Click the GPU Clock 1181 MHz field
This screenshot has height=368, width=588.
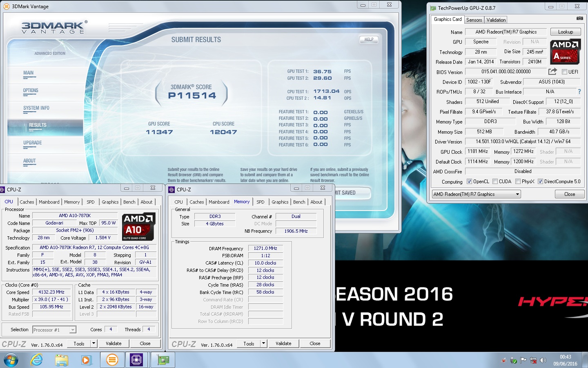pos(478,151)
